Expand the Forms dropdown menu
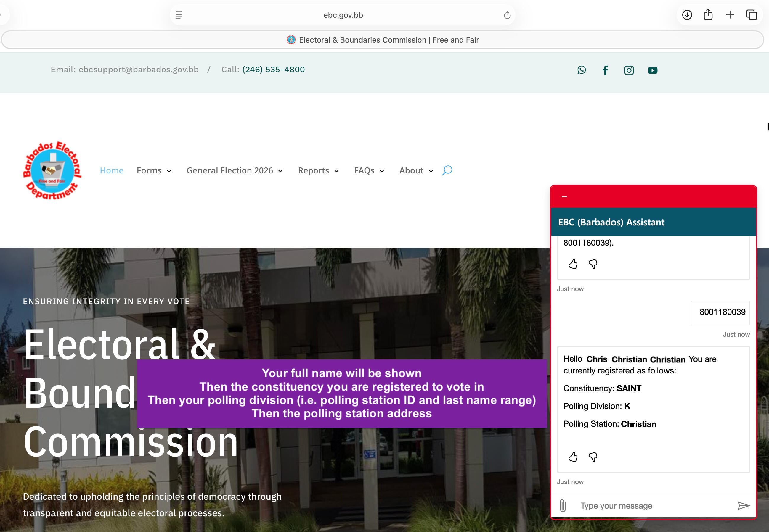Image resolution: width=769 pixels, height=532 pixels. (154, 170)
